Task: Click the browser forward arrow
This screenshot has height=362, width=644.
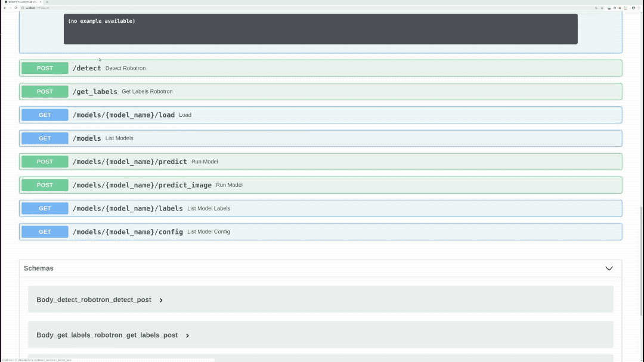Action: 10,8
